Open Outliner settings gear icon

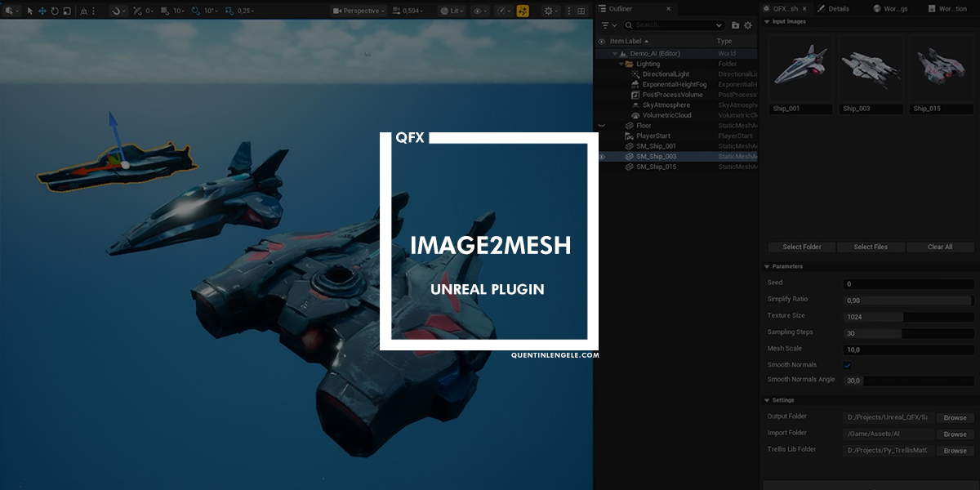point(747,25)
